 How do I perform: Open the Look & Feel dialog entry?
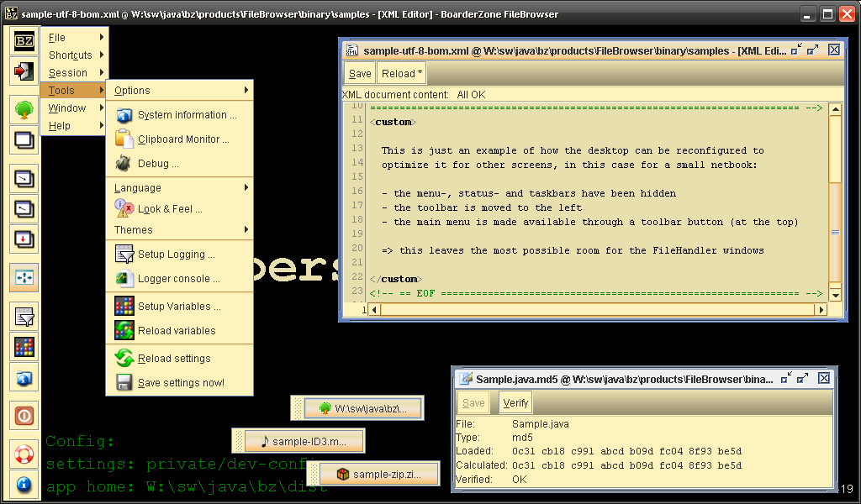pos(180,209)
